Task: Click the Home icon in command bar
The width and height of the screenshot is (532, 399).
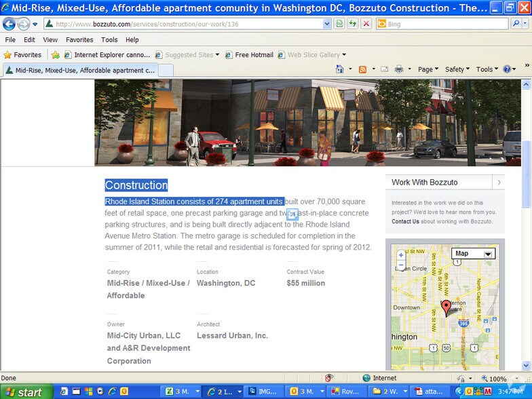Action: (339, 69)
